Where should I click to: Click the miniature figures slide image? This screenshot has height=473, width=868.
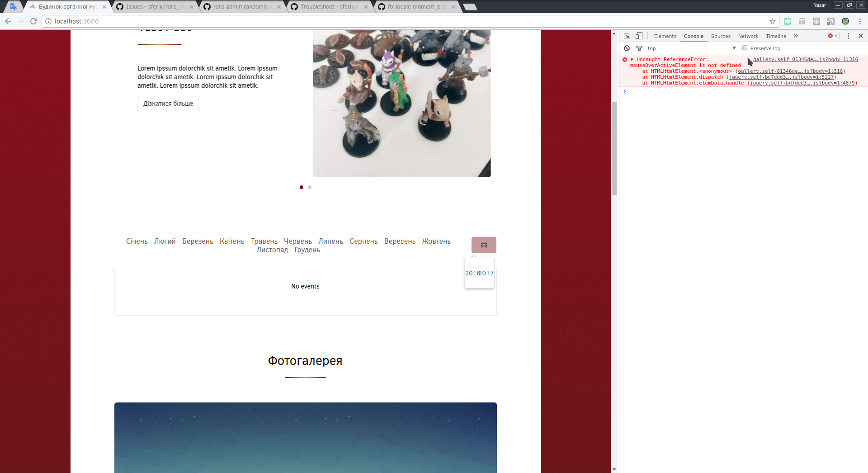pos(402,104)
